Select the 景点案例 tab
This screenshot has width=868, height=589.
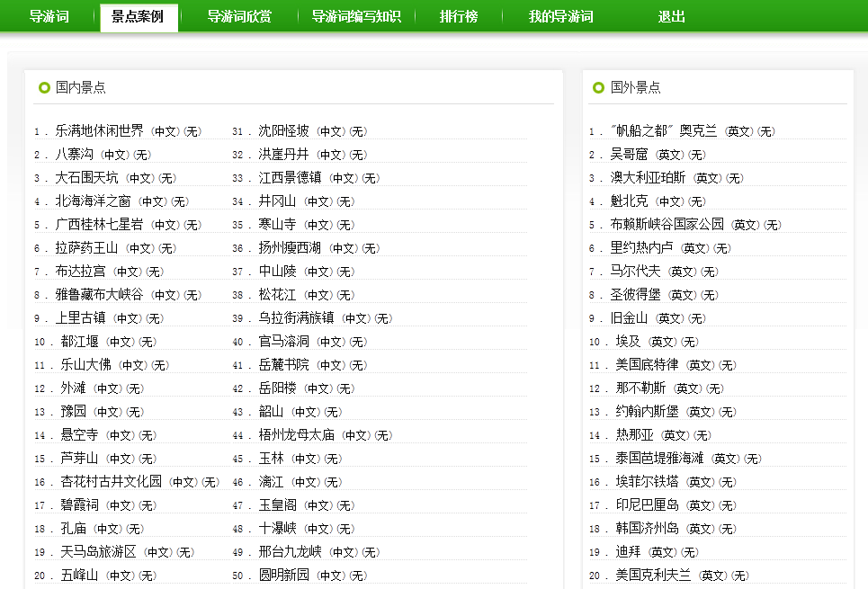138,16
